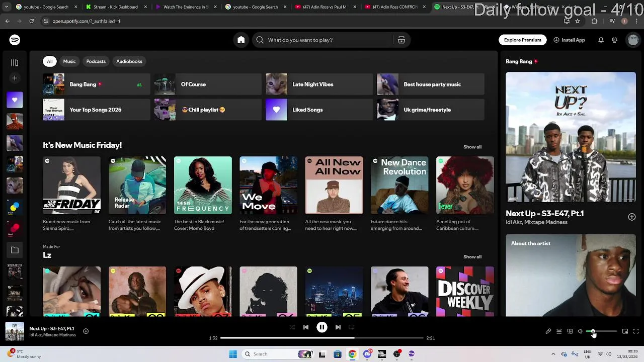Open the miniplayer
This screenshot has height=362, width=644.
tap(625, 331)
